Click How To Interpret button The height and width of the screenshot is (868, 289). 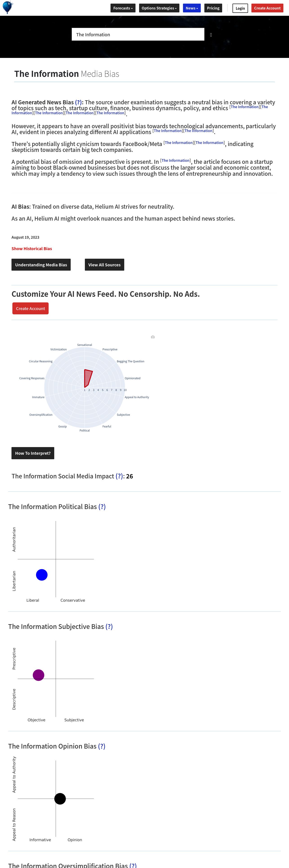[x=33, y=453]
